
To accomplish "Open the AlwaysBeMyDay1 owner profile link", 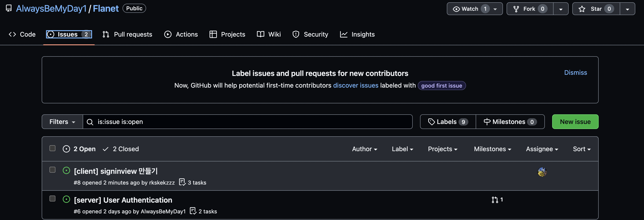I will click(x=51, y=8).
